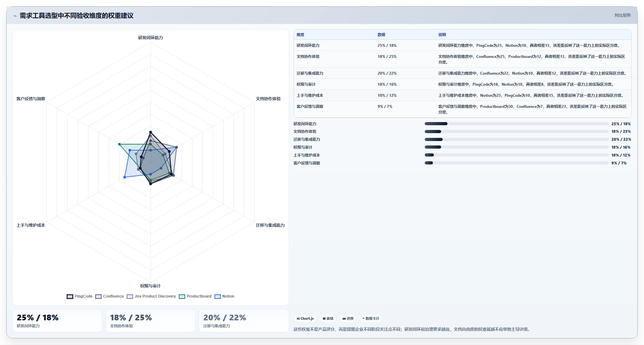
Task: Click the 数据 column header
Action: click(x=381, y=35)
